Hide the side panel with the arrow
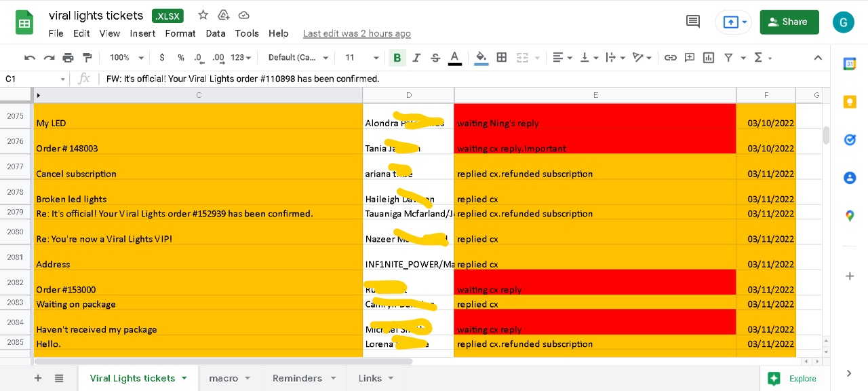The image size is (868, 391). click(850, 373)
